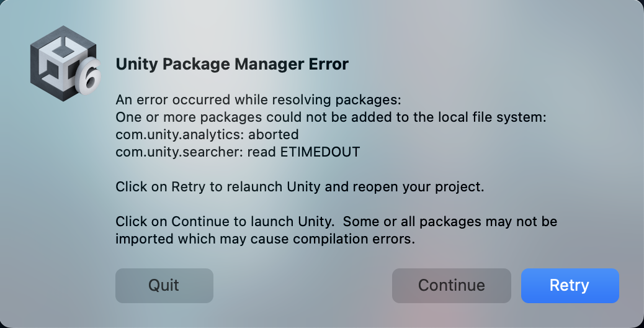The image size is (644, 328).
Task: Click the 'An error occurred while resolving packages' line
Action: pos(259,100)
